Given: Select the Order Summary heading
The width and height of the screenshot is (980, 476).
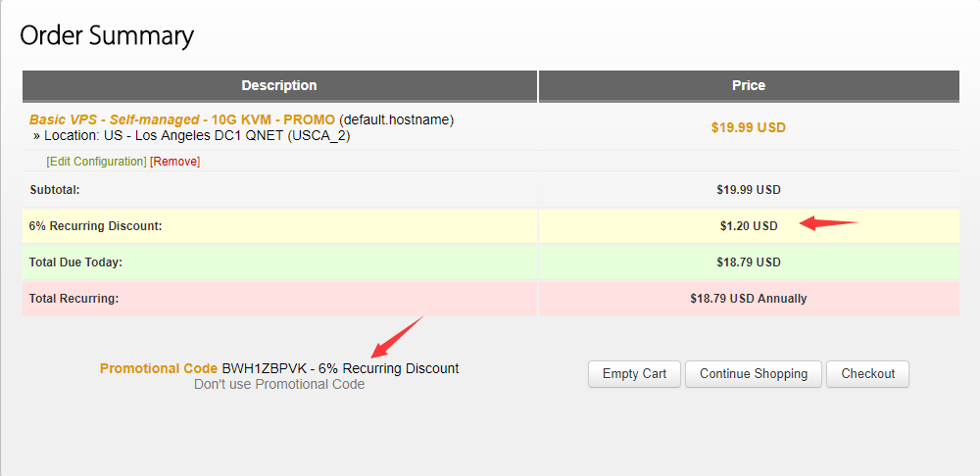Looking at the screenshot, I should 107,35.
